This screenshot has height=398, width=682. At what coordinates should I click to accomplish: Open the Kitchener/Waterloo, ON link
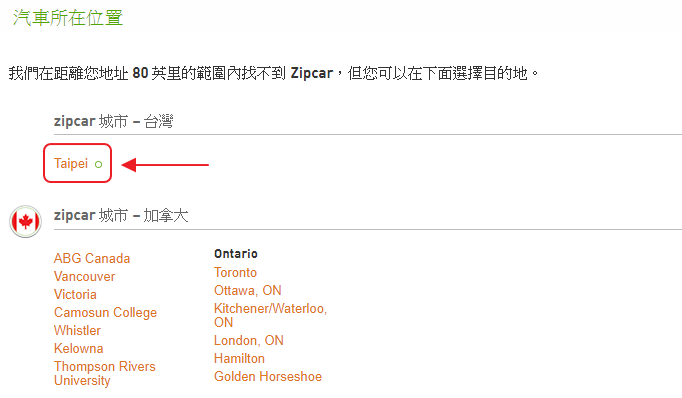coord(270,315)
